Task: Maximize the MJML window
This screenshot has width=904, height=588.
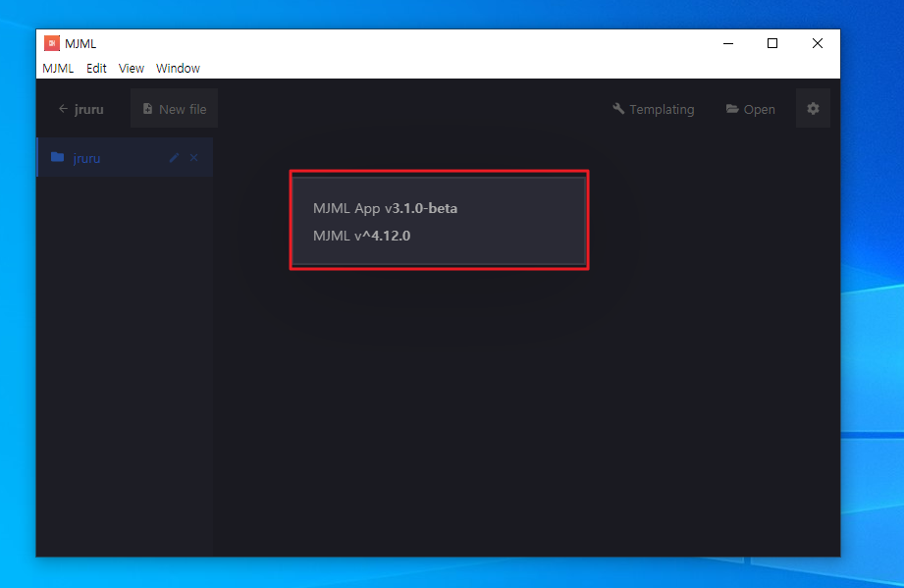Action: tap(772, 43)
